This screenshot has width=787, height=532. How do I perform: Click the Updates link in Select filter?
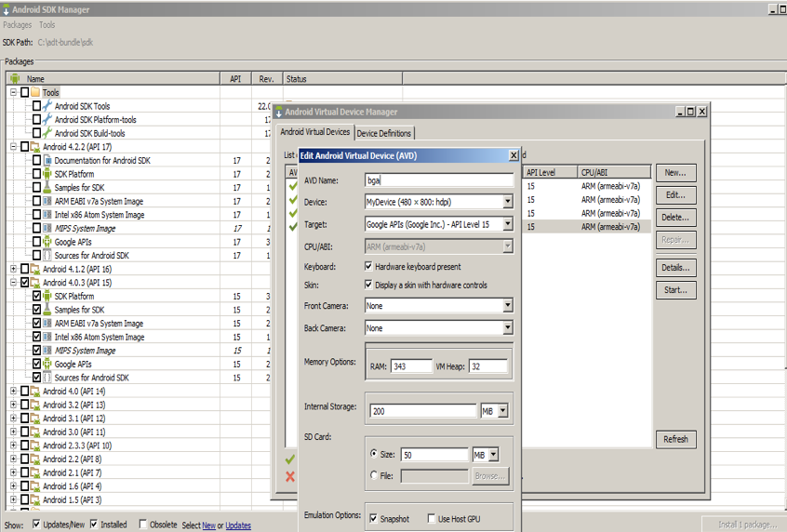pyautogui.click(x=238, y=525)
